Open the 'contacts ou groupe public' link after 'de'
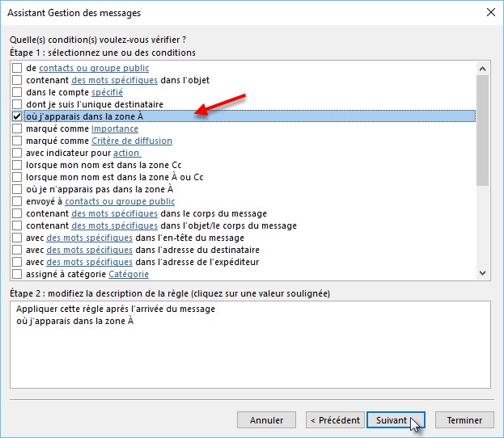Image resolution: width=504 pixels, height=438 pixels. tap(94, 68)
